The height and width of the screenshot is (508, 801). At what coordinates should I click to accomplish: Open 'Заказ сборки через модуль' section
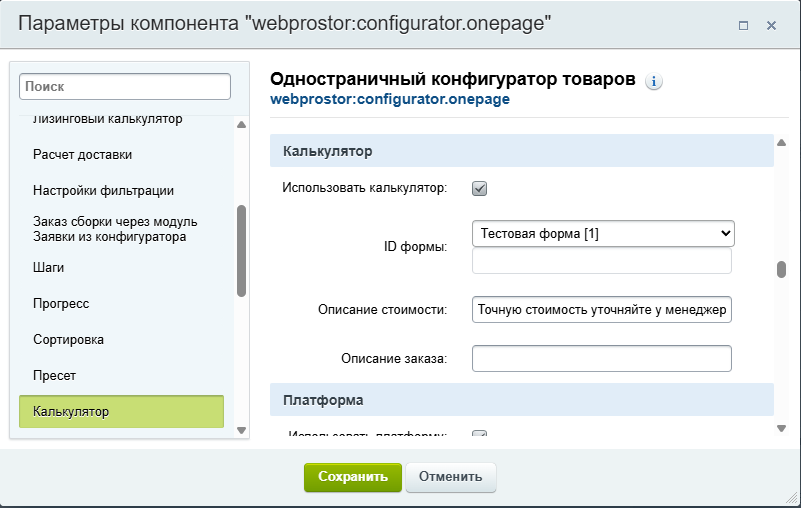(115, 229)
